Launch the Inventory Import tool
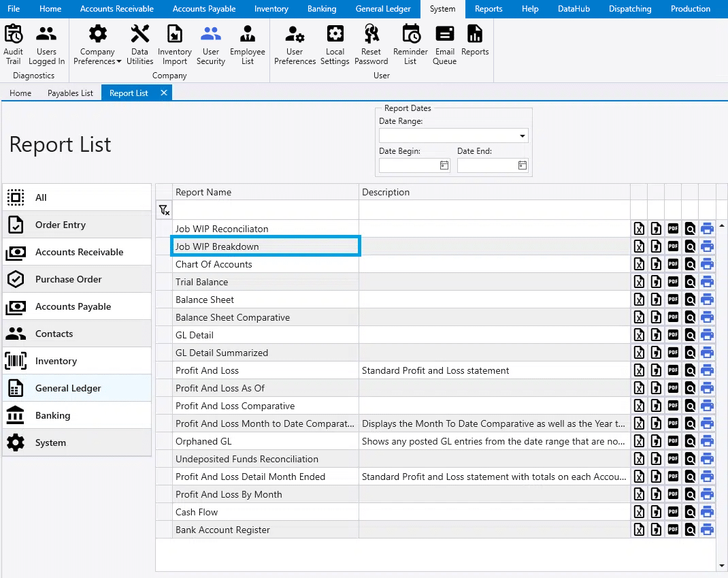Screen dimensions: 728x578 click(175, 45)
